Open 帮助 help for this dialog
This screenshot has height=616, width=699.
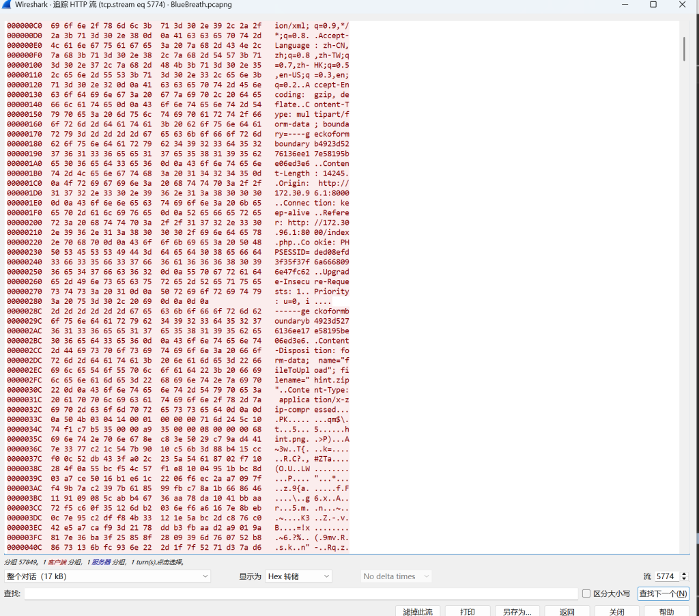pyautogui.click(x=666, y=611)
